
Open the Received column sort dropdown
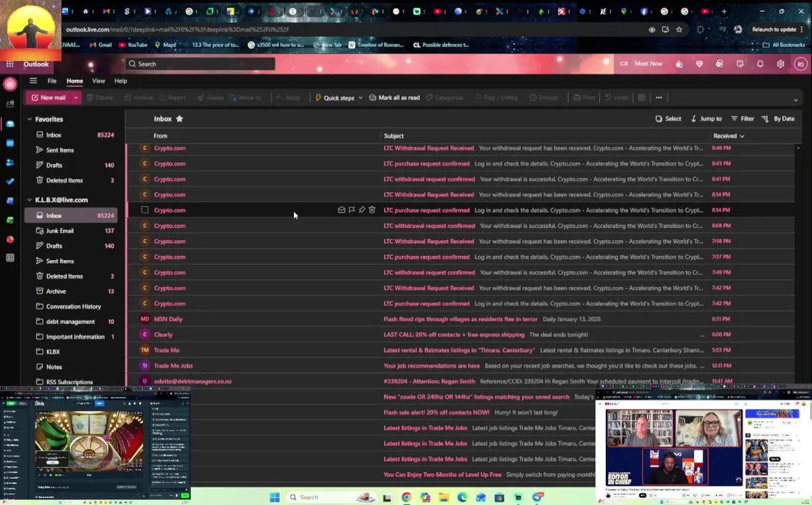(728, 135)
